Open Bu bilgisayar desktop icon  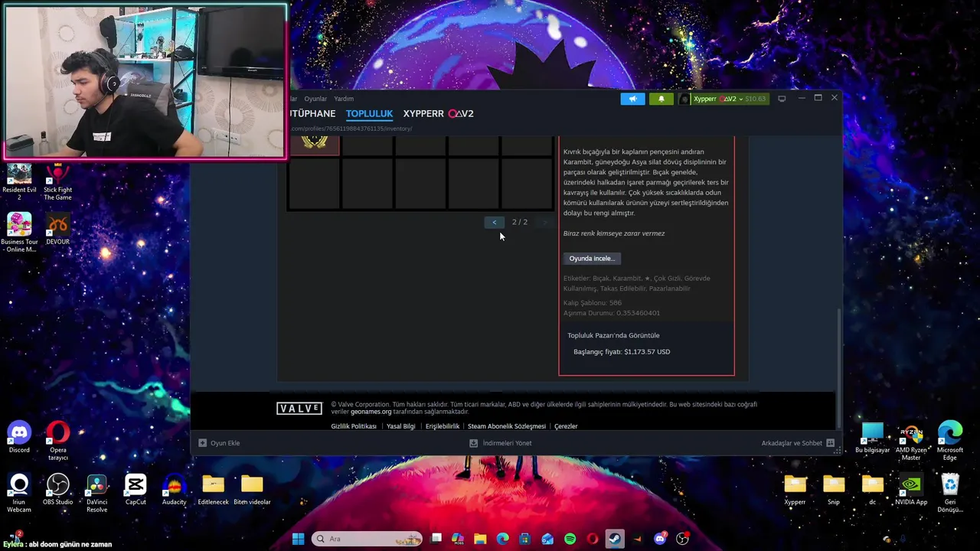[872, 438]
